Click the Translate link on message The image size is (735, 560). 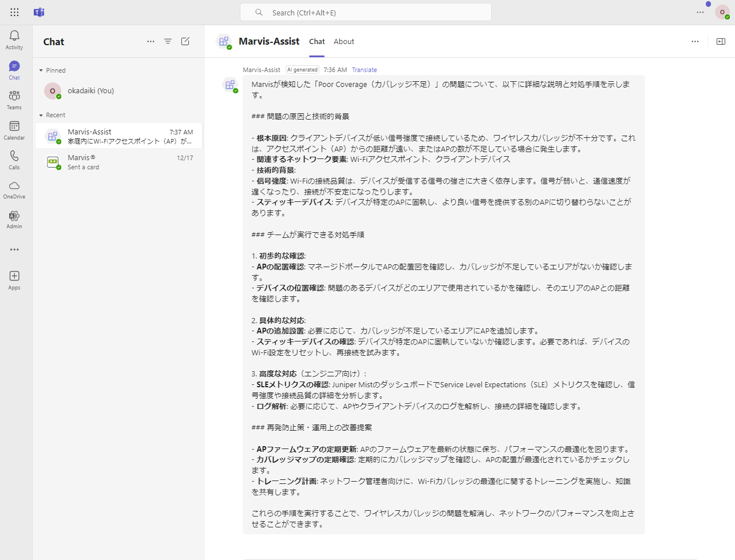364,70
